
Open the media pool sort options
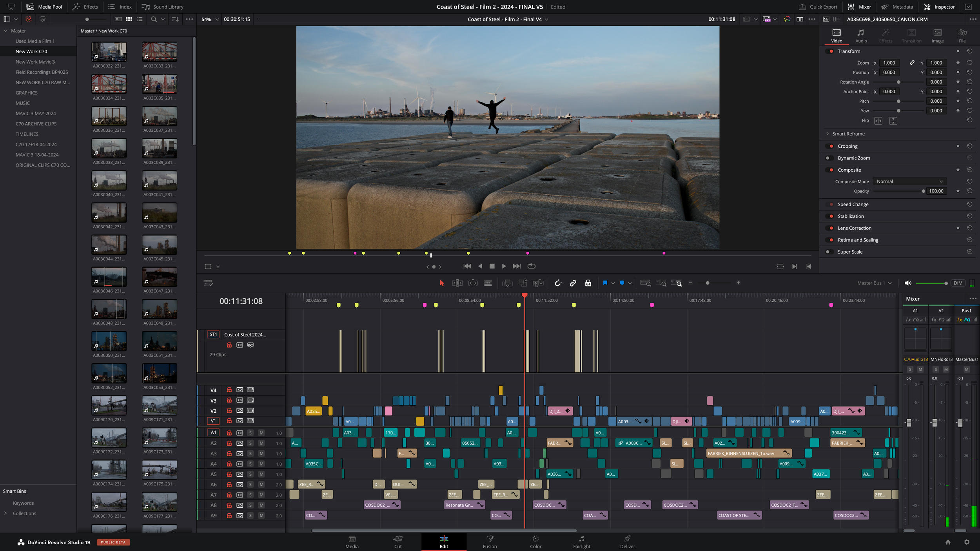point(175,19)
